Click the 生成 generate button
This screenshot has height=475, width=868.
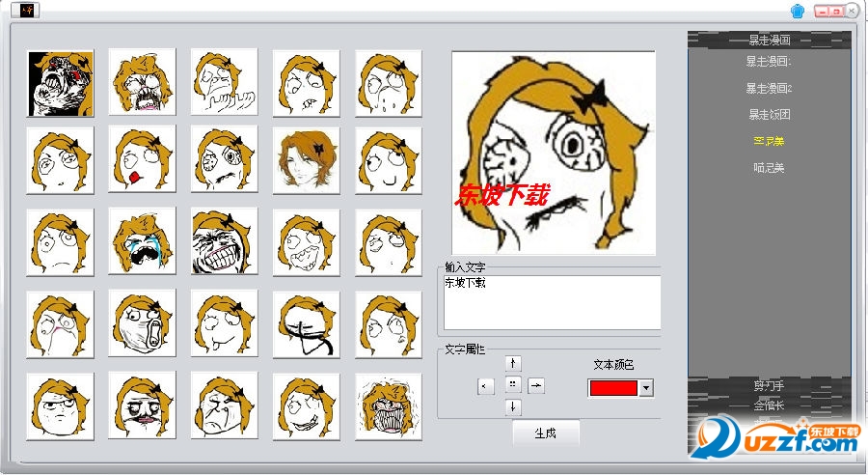click(546, 433)
